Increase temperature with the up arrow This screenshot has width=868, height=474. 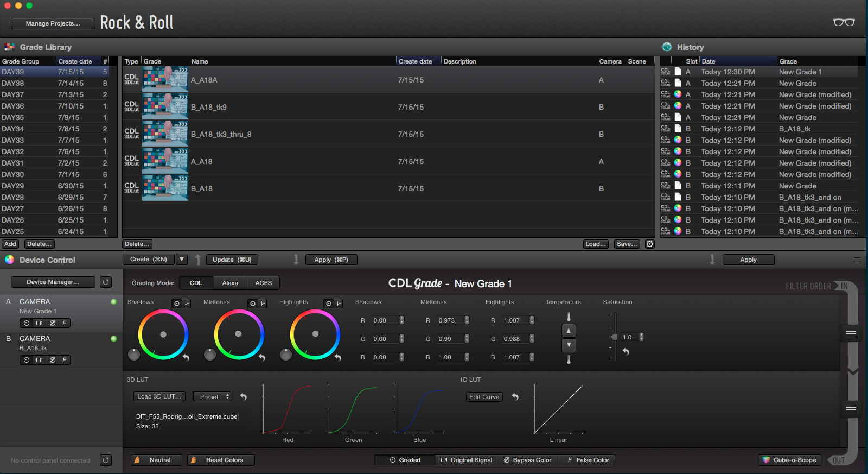point(569,331)
